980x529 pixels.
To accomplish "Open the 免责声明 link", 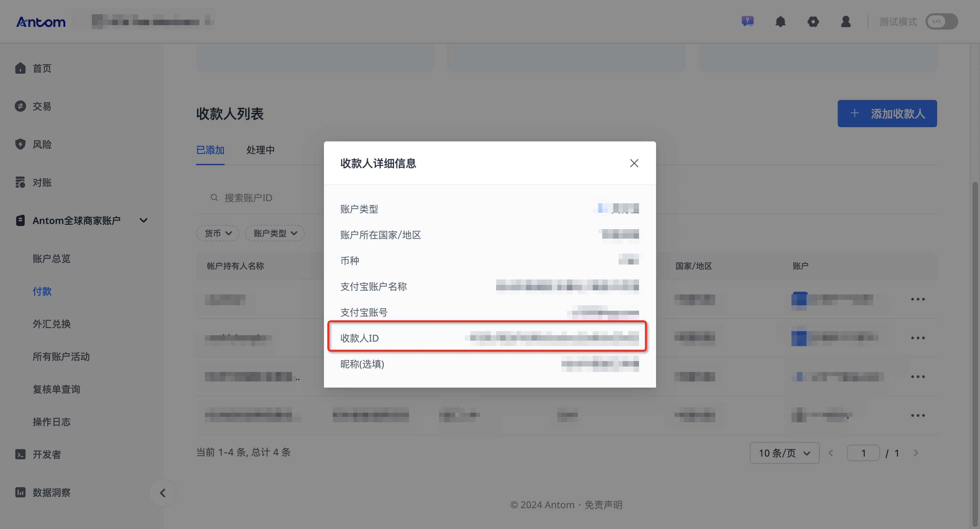I will pos(603,505).
